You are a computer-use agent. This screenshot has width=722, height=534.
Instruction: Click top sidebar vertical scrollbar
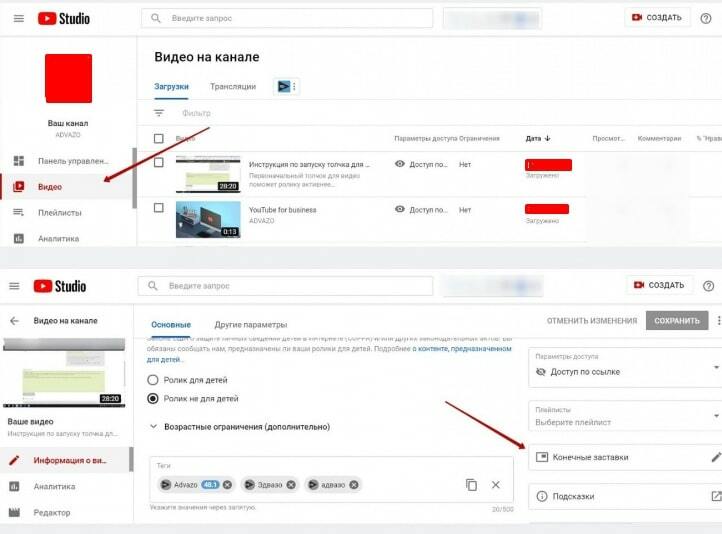(134, 178)
